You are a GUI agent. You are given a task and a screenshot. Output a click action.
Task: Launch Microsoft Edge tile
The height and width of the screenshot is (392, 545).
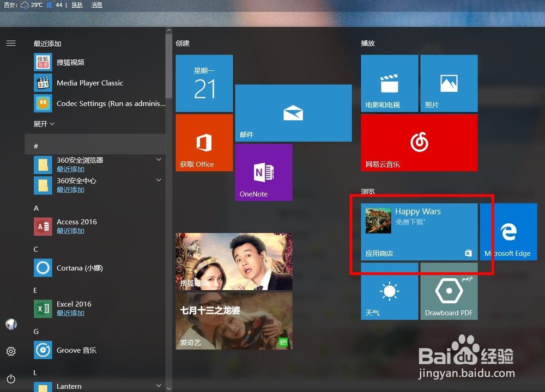(508, 232)
